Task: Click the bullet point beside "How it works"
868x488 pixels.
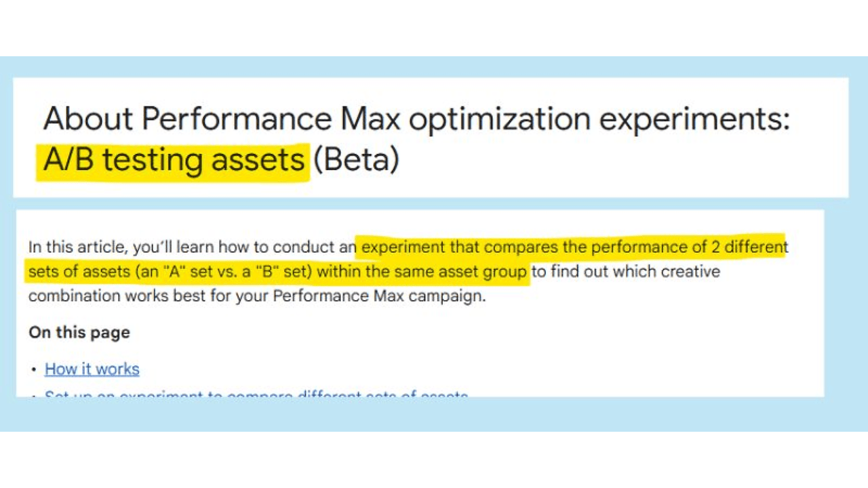Action: (34, 370)
